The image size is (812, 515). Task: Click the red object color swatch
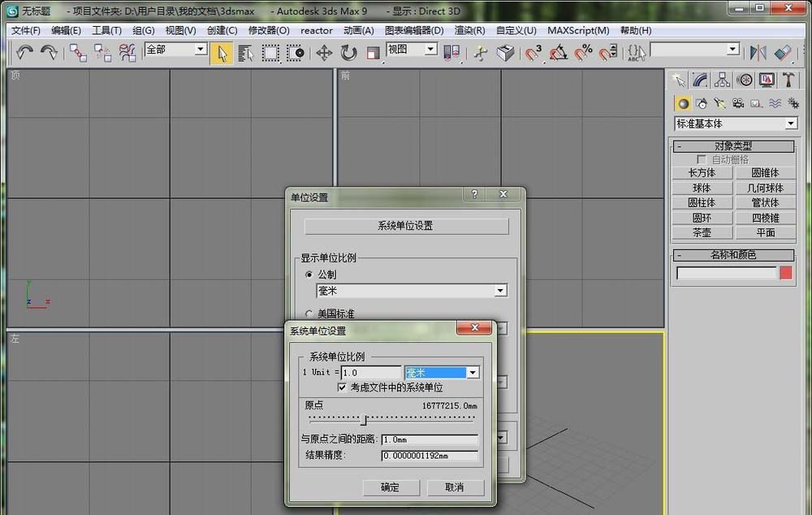click(786, 273)
